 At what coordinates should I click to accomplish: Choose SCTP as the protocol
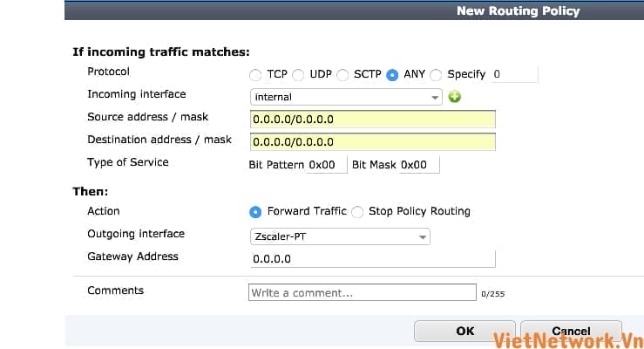(342, 75)
